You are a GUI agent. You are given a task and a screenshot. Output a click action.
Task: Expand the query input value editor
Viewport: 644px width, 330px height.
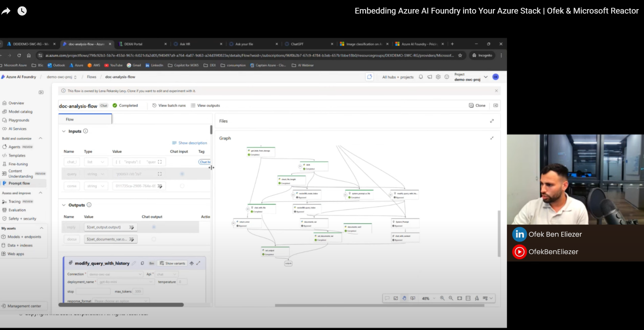160,174
